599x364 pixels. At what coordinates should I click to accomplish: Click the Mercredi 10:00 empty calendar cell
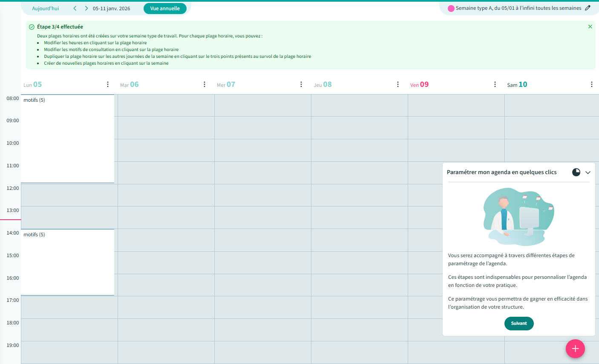pos(262,150)
